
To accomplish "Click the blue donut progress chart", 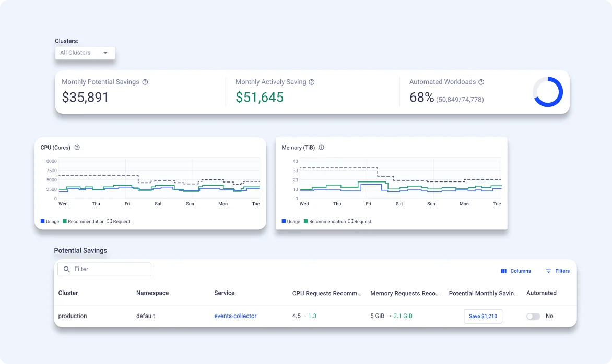I will (548, 92).
